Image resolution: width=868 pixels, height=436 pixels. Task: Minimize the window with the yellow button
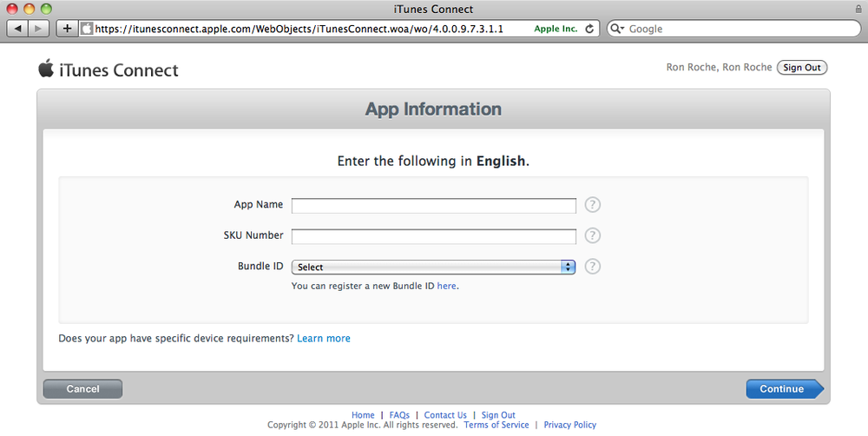(29, 9)
